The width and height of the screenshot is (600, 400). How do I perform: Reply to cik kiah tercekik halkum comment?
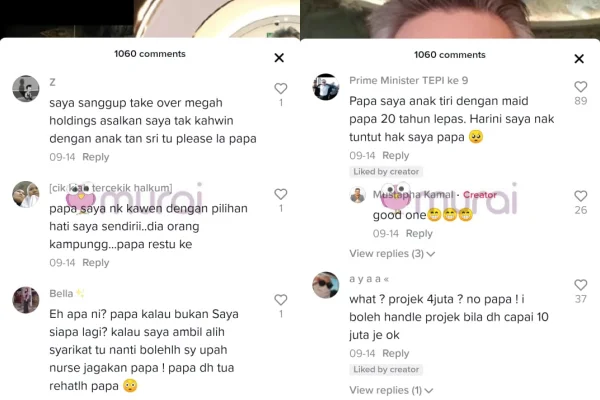pyautogui.click(x=96, y=263)
